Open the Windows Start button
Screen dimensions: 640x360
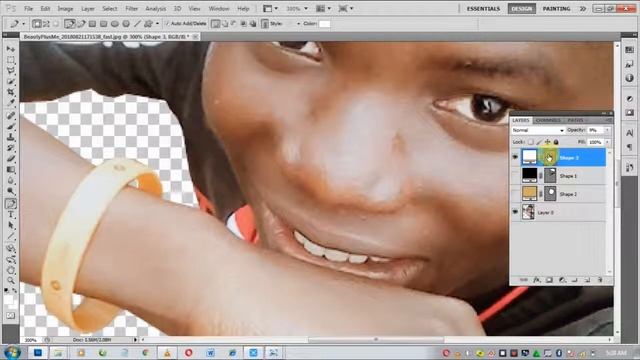tap(12, 352)
